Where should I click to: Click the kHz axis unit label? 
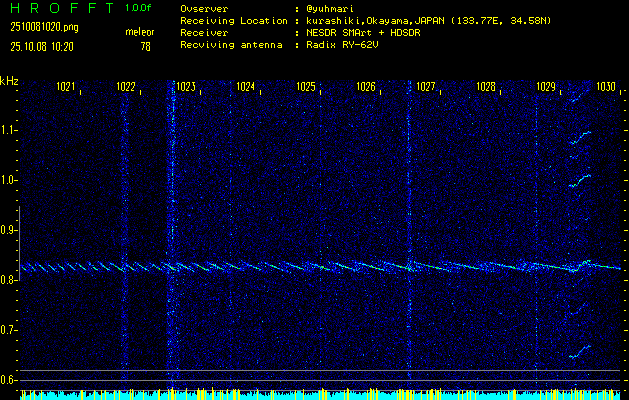point(10,80)
